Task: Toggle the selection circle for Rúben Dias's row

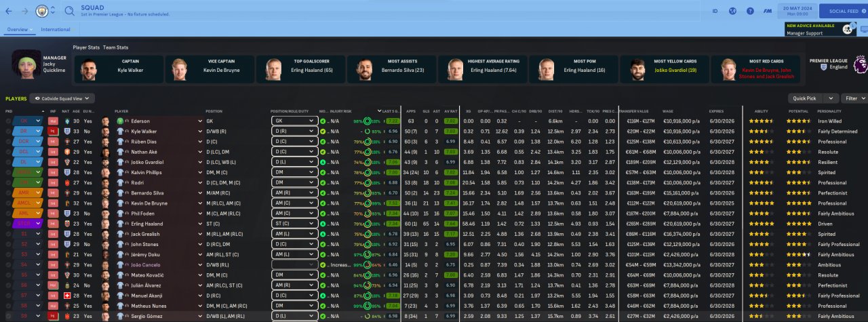Action: pos(8,141)
